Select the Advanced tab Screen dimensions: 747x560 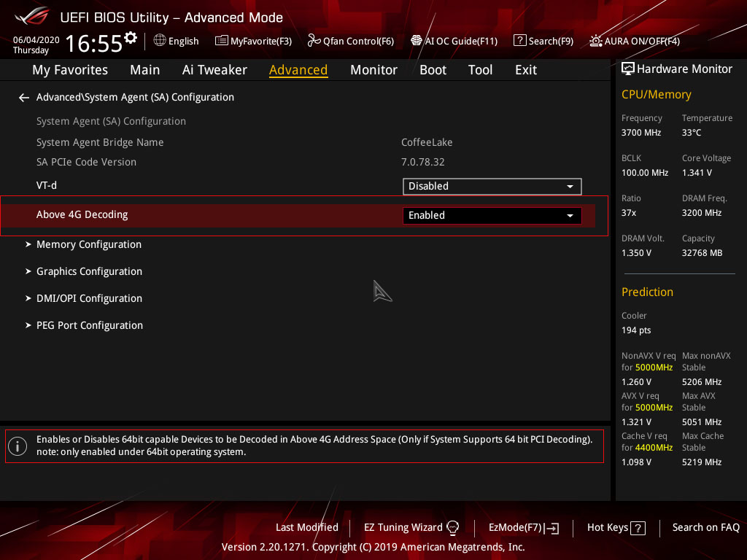[298, 70]
